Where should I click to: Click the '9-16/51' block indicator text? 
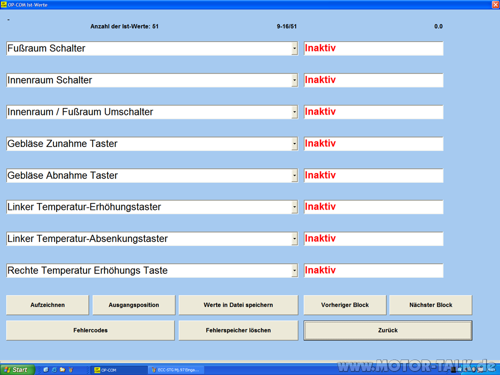(287, 26)
